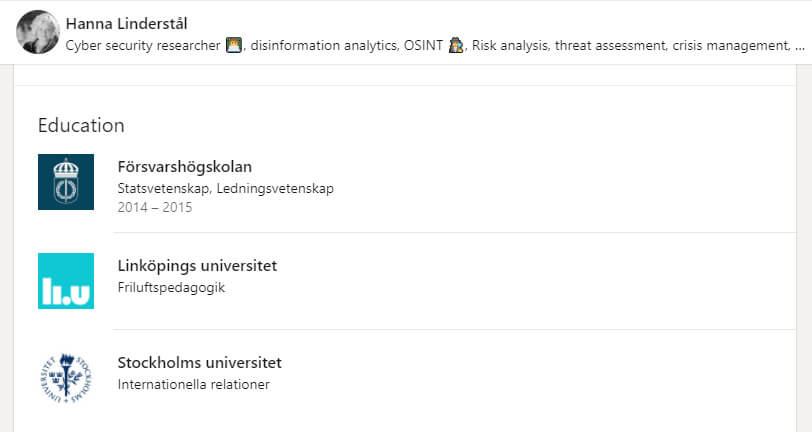Open the Försvarshögskolan school link
812x432 pixels.
pos(184,167)
